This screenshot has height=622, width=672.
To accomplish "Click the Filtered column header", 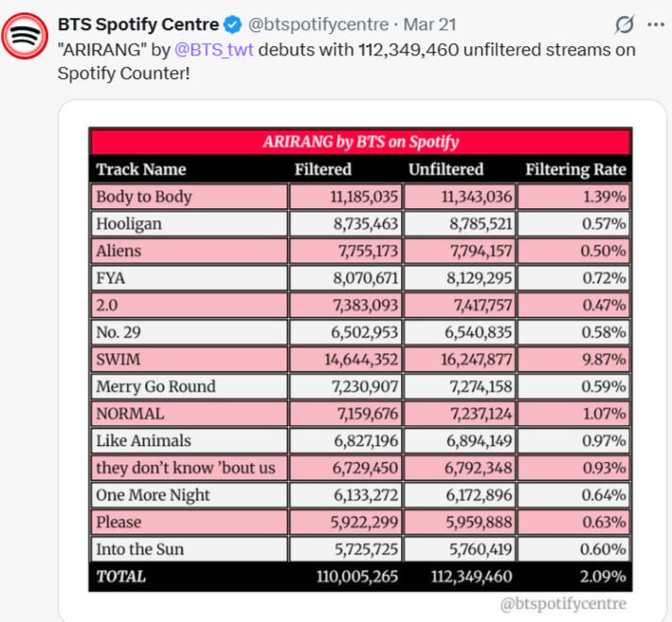I will (323, 169).
